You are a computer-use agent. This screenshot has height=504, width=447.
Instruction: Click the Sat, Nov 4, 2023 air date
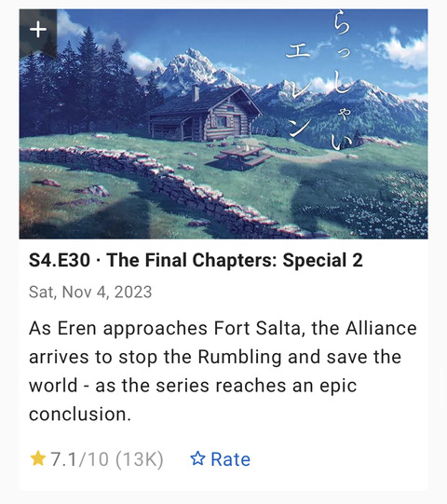tap(90, 293)
